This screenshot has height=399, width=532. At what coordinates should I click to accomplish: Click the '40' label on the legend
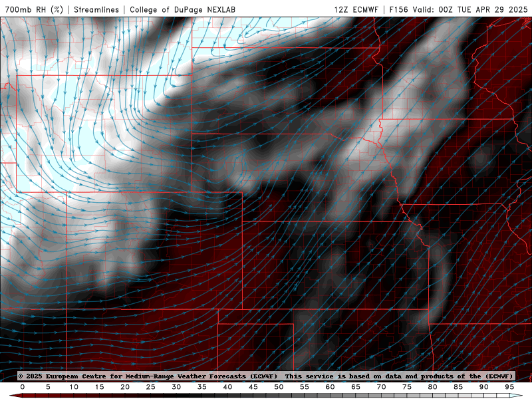click(227, 387)
